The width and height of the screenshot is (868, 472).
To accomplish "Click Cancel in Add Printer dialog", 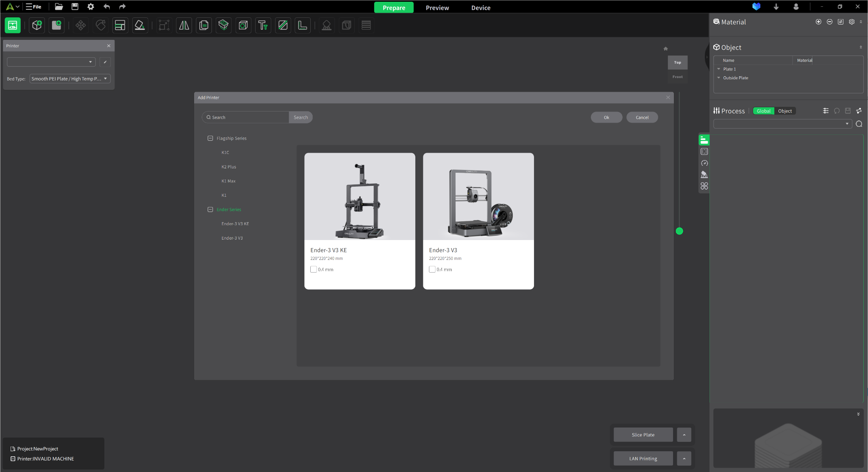I will (x=642, y=117).
